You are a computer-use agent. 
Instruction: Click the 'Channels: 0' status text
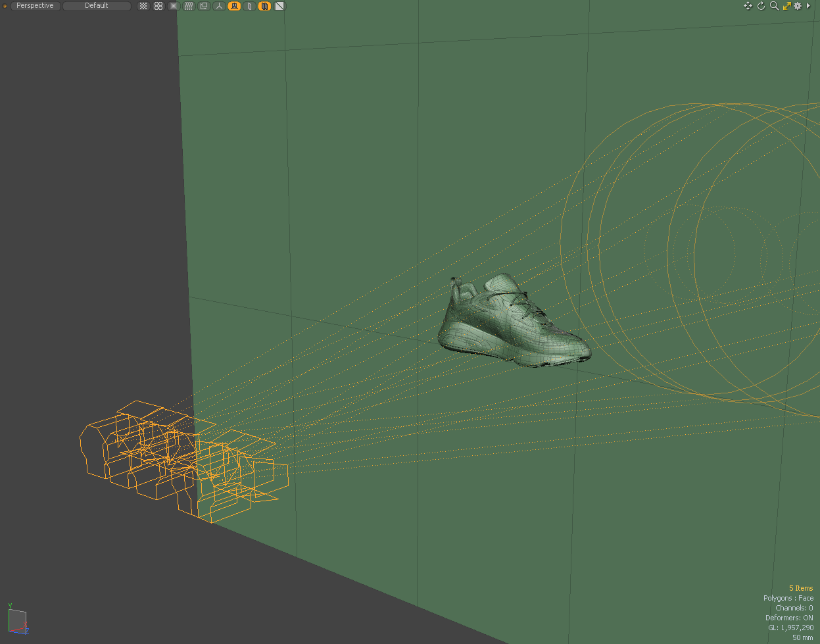coord(794,608)
